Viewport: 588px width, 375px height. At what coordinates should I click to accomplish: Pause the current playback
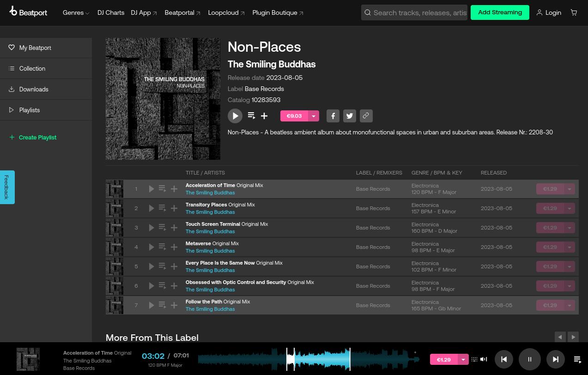530,359
